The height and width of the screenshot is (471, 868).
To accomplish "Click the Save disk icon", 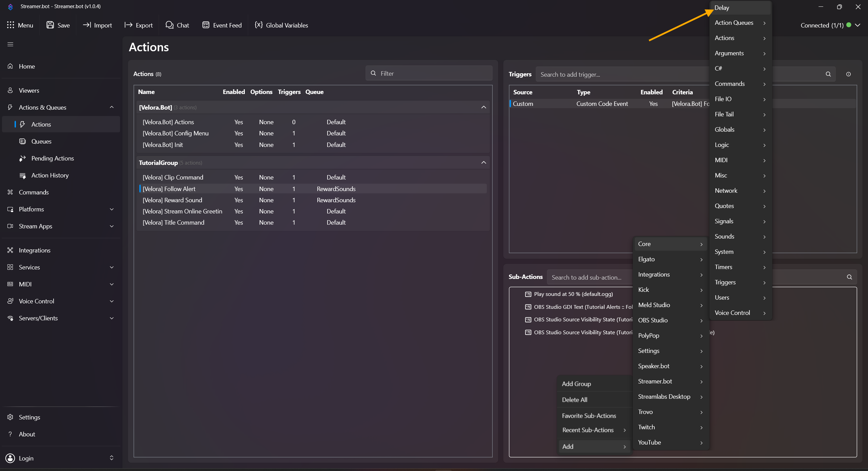I will click(50, 25).
